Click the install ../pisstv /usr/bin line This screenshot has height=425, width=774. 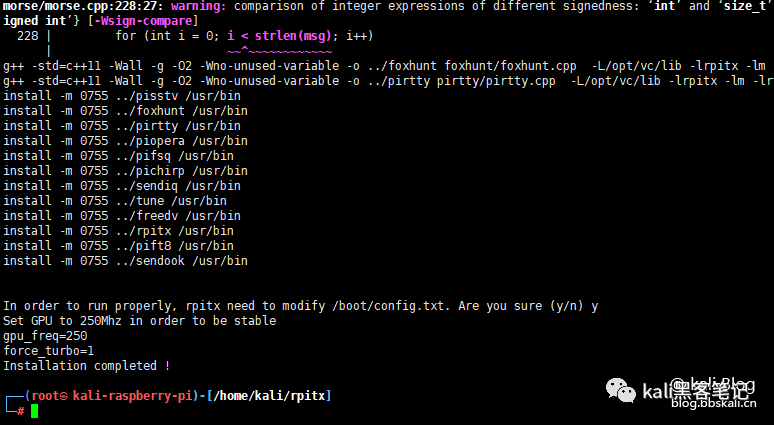coord(122,96)
